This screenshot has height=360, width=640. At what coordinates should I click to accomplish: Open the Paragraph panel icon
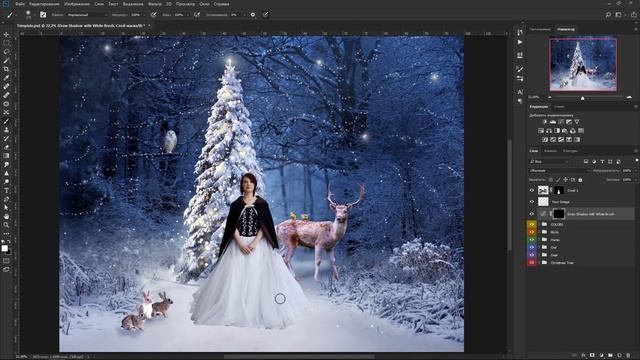(520, 101)
